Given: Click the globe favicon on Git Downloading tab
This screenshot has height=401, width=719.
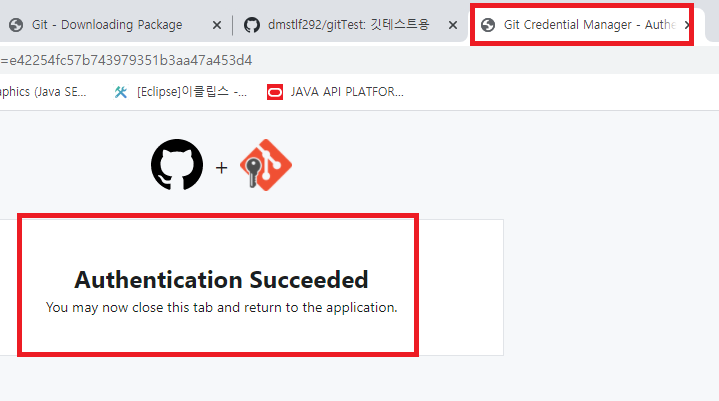Looking at the screenshot, I should pyautogui.click(x=16, y=25).
